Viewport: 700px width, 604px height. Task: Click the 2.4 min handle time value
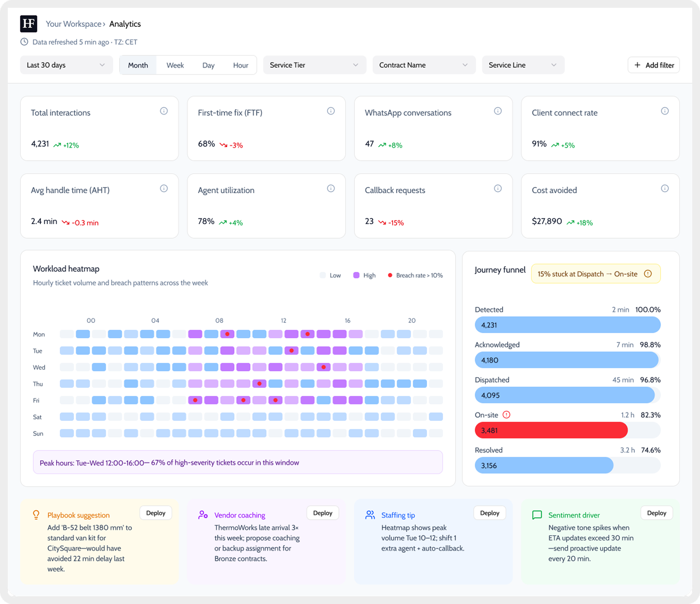coord(44,221)
